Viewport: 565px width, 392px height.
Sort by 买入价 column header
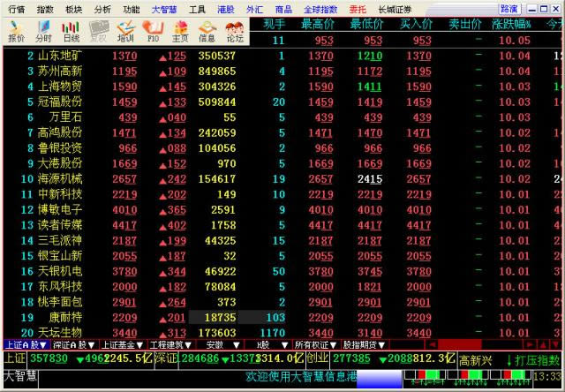pos(416,25)
